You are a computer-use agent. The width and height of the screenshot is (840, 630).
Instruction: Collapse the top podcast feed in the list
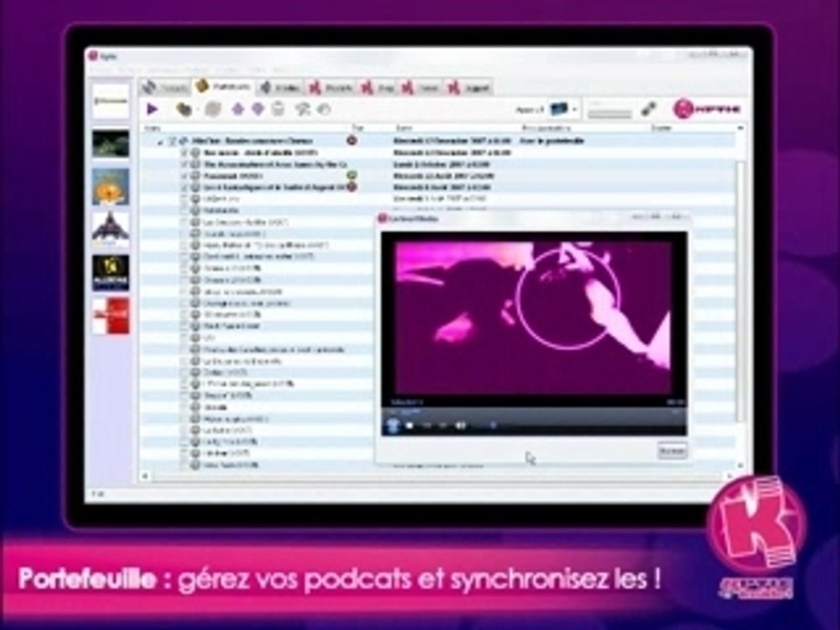click(159, 142)
